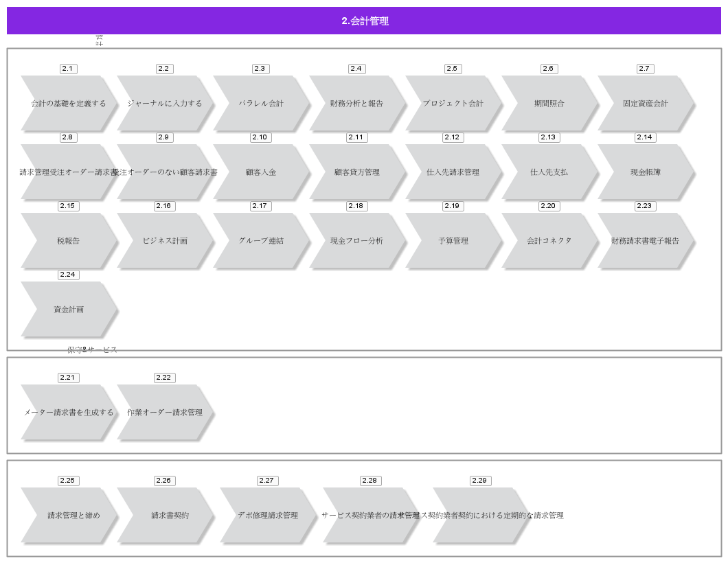The height and width of the screenshot is (563, 728).
Task: Click the 顧客入金 process shape
Action: coord(261,172)
